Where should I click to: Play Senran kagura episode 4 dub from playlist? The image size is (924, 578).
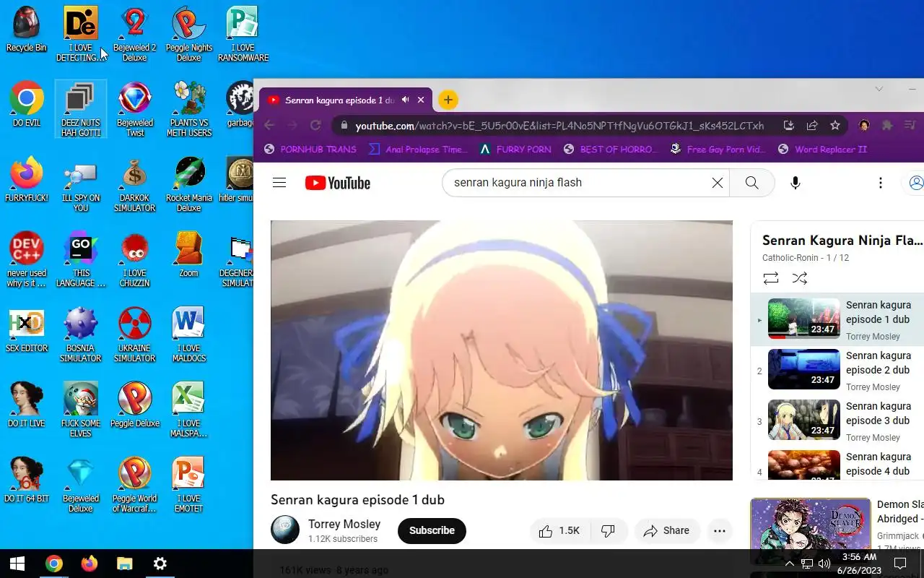837,464
